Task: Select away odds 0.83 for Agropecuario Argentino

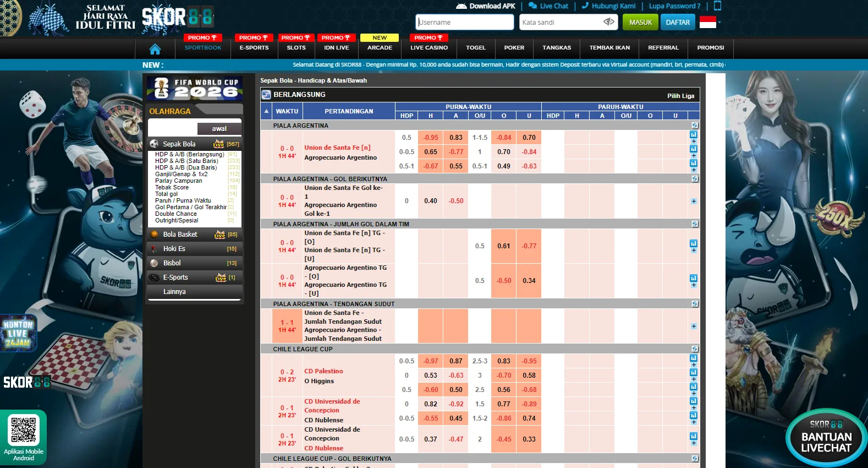Action: pyautogui.click(x=456, y=138)
